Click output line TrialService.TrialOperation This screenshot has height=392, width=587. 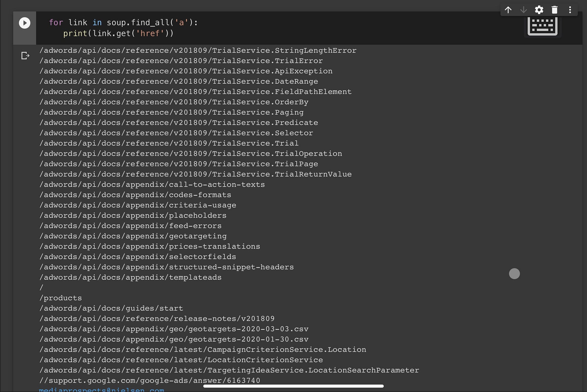[x=191, y=153]
